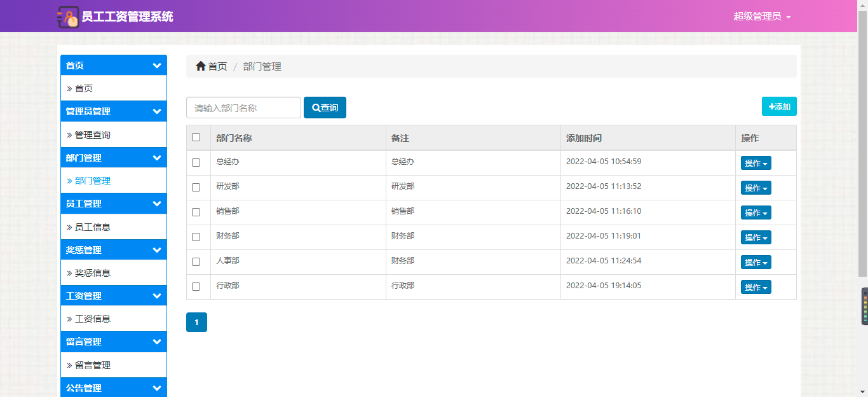Open 首页 item in sidebar
868x397 pixels.
click(x=114, y=88)
